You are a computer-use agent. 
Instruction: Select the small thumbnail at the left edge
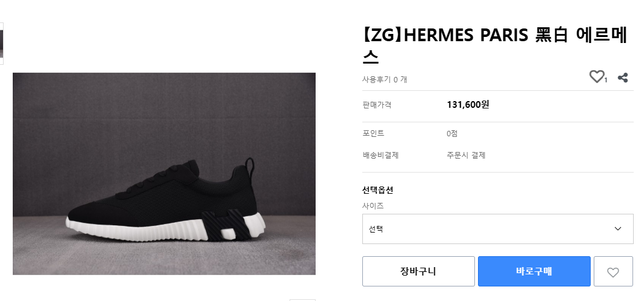coord(2,44)
